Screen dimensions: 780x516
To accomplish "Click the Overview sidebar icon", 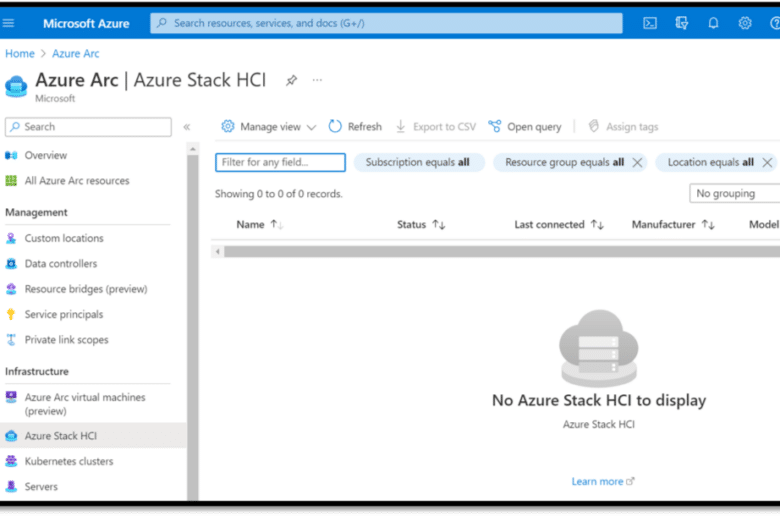I will click(x=11, y=155).
